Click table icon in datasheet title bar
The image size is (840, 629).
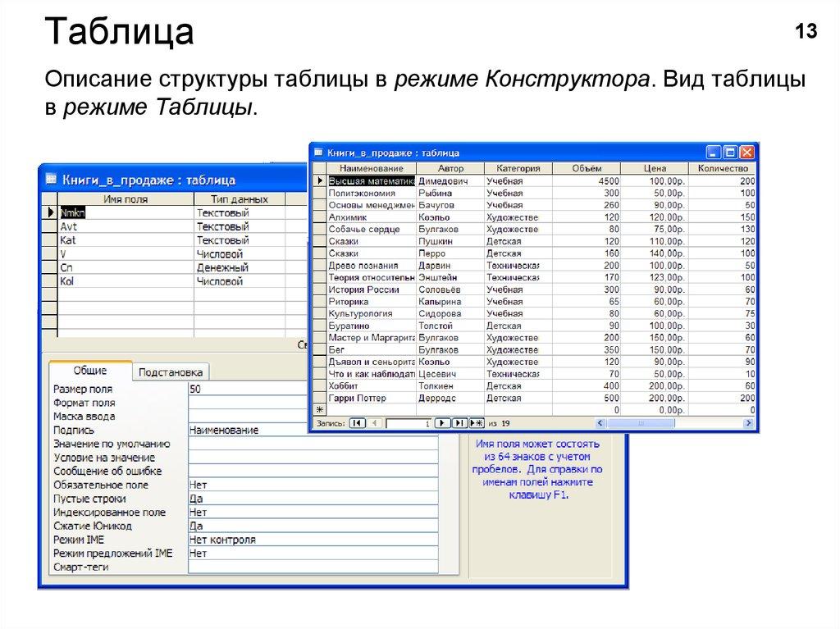[x=317, y=153]
